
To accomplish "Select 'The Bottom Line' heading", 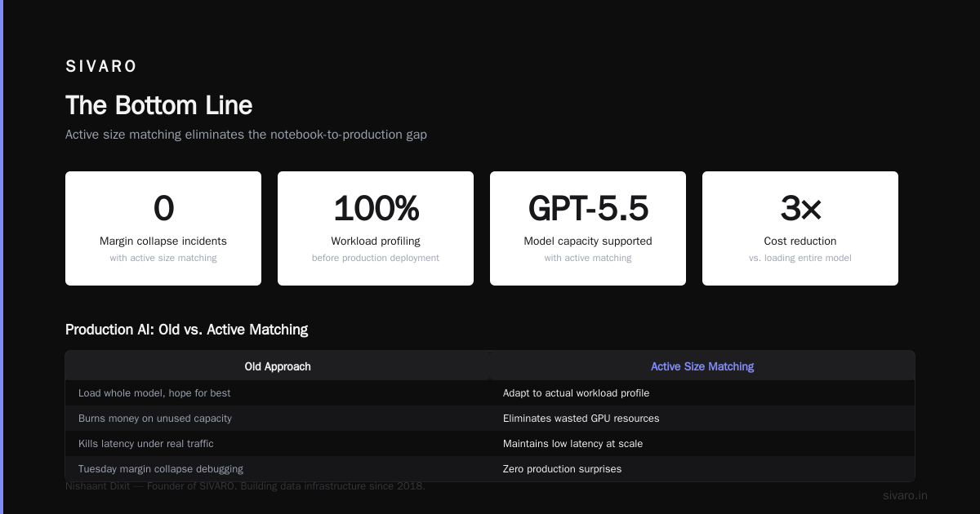I will 158,105.
